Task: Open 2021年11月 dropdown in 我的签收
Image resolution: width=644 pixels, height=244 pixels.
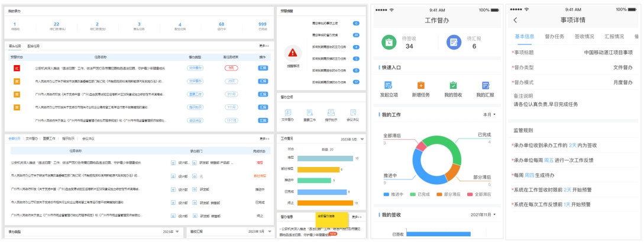Action: (x=483, y=215)
